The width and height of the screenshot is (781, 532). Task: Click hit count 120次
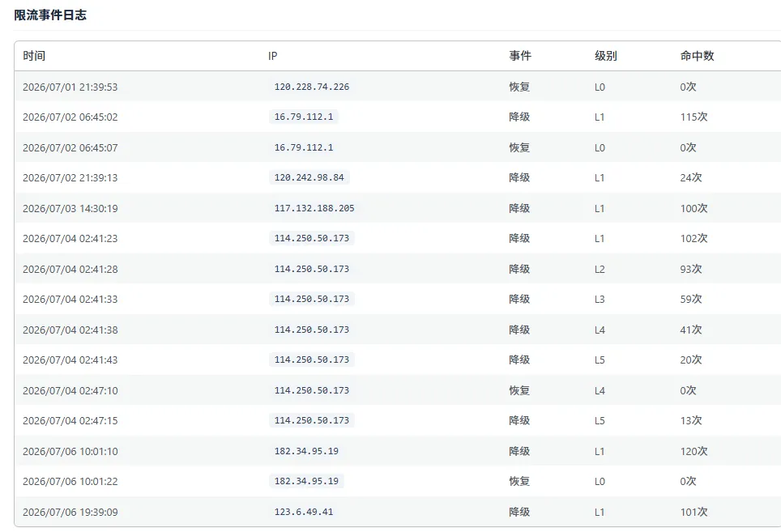[x=694, y=451]
